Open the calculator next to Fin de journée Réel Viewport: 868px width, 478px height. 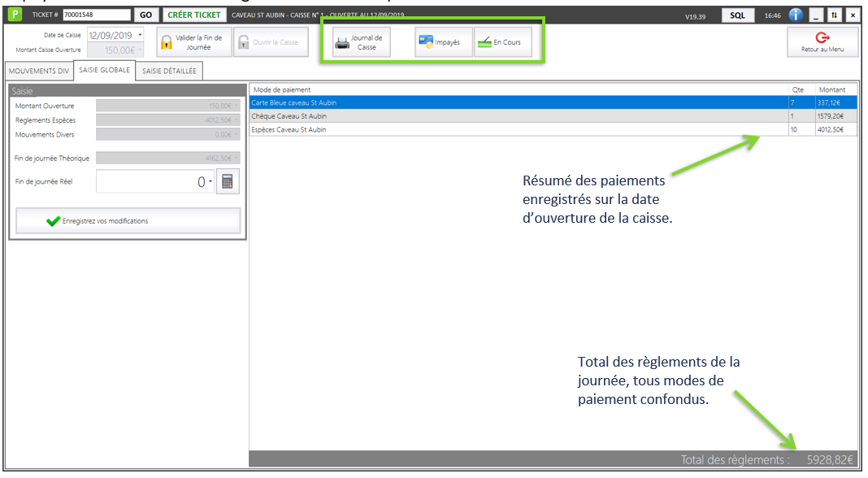point(228,182)
